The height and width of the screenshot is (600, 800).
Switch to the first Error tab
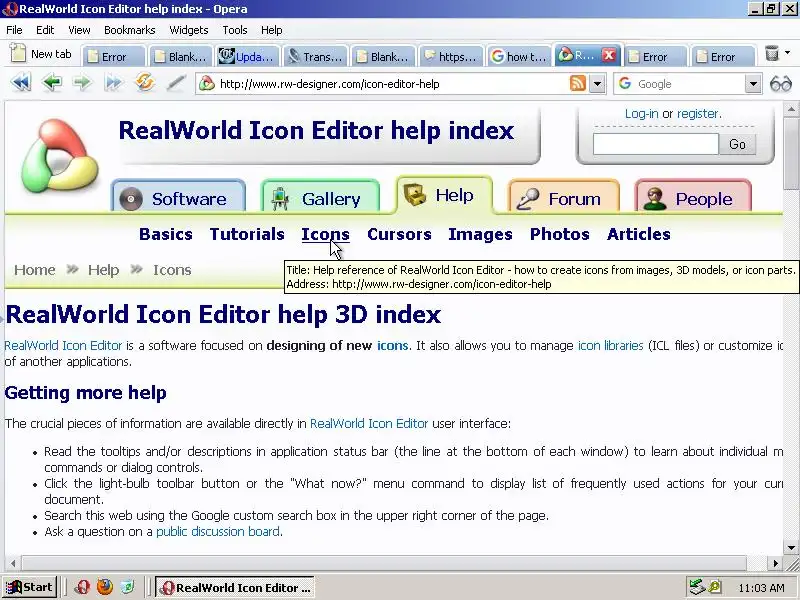[113, 57]
